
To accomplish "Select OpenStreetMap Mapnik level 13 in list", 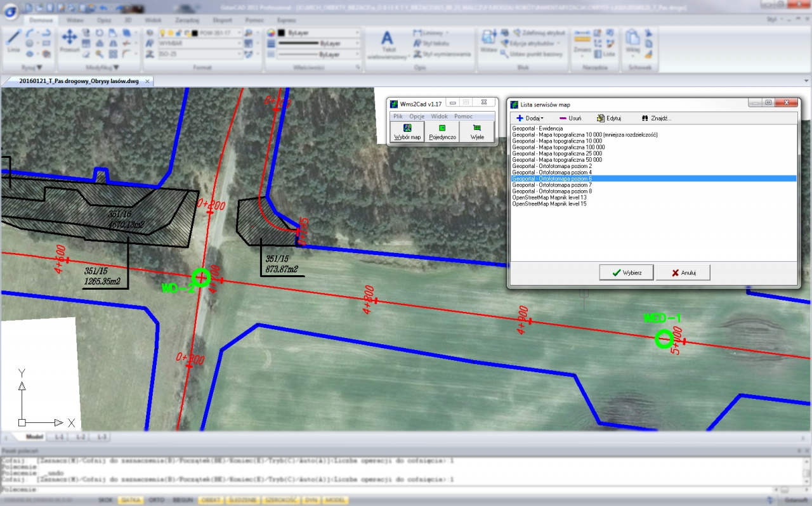I will (x=549, y=198).
